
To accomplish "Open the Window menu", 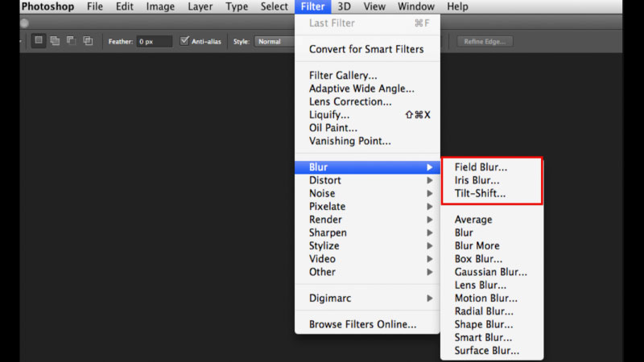I will [415, 6].
